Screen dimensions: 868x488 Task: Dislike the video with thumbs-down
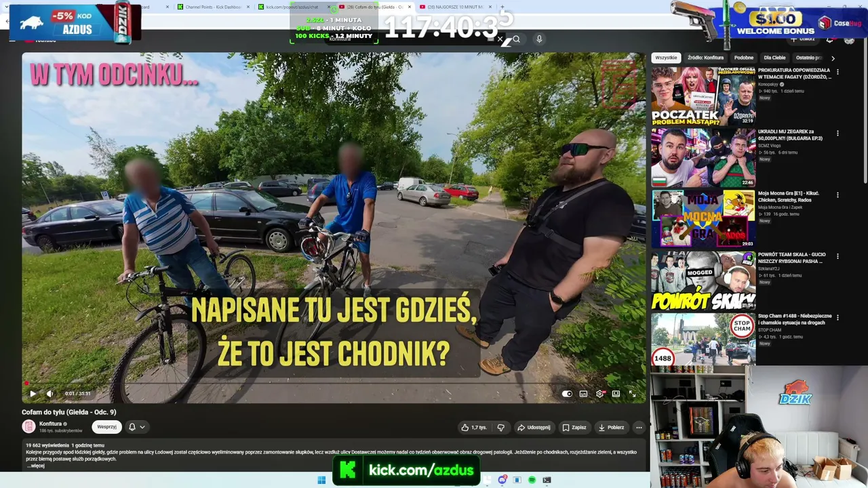pyautogui.click(x=501, y=428)
